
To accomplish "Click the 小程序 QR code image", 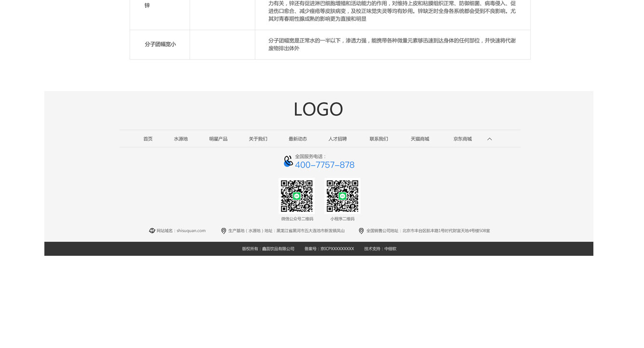I will coord(342,196).
